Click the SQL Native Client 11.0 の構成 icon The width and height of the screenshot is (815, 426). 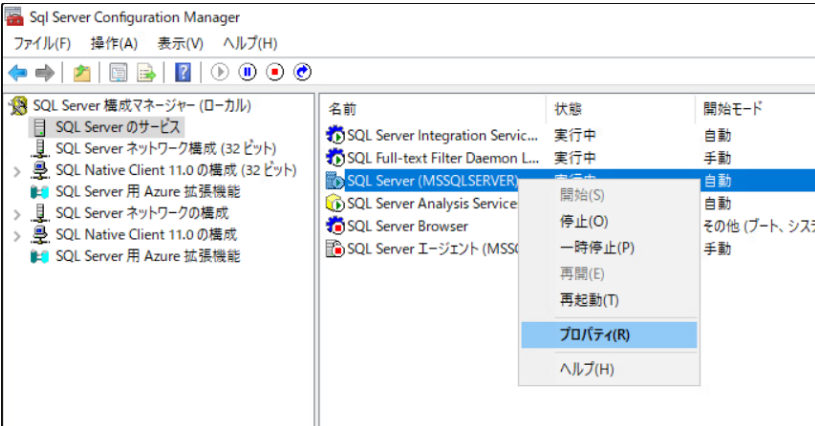40,235
